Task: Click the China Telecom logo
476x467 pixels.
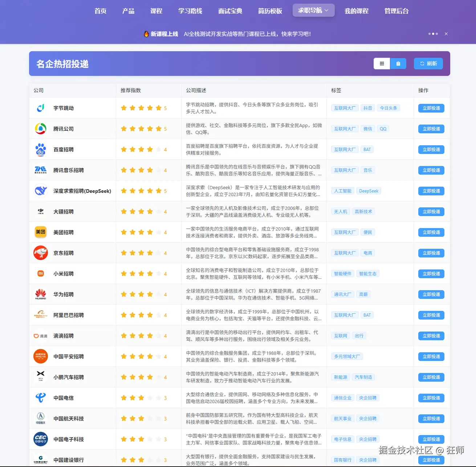Action: click(x=41, y=398)
